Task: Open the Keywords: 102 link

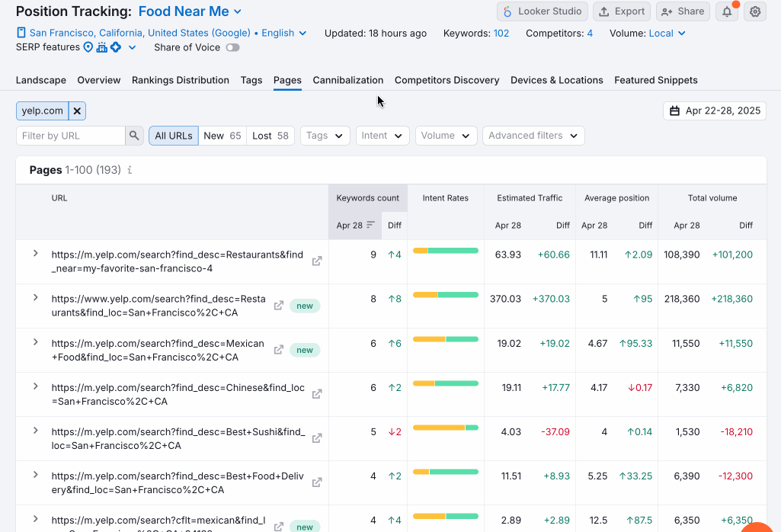Action: point(476,34)
